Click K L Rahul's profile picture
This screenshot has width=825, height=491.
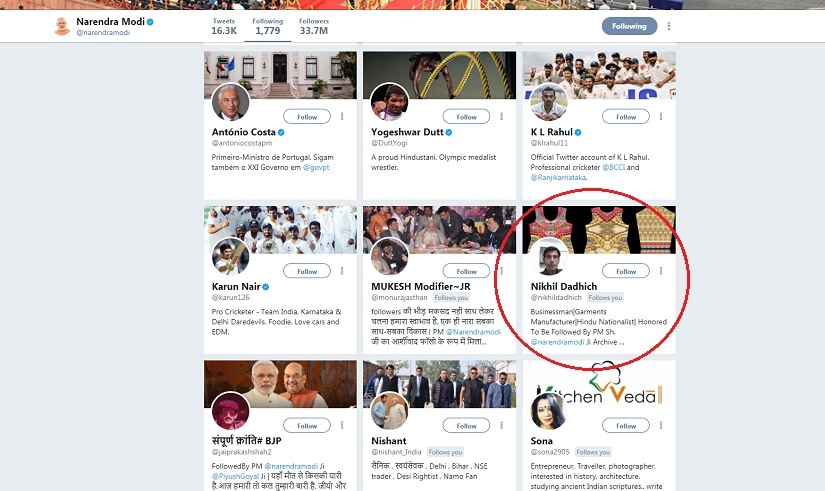[x=549, y=102]
